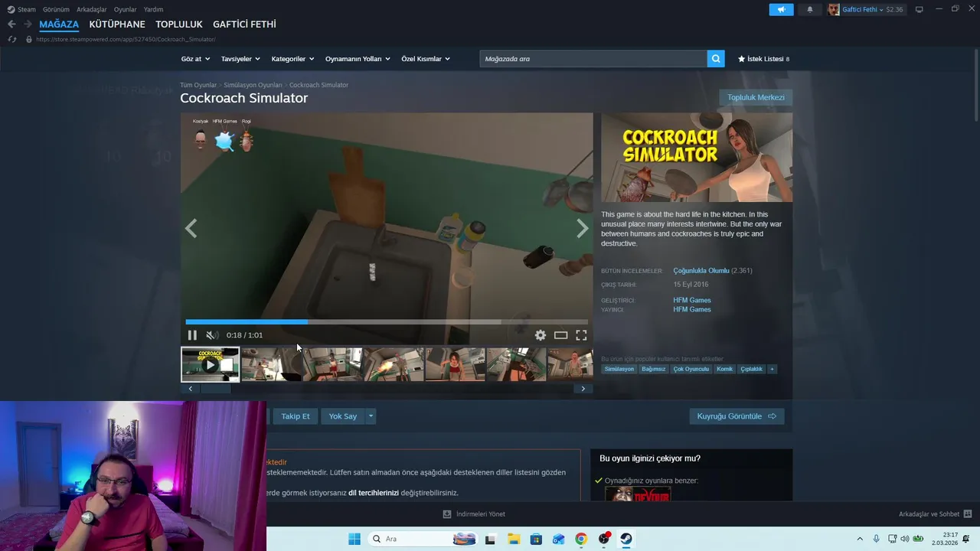Open Arkadaşlar ve Sohbet friends chat

pyautogui.click(x=935, y=514)
